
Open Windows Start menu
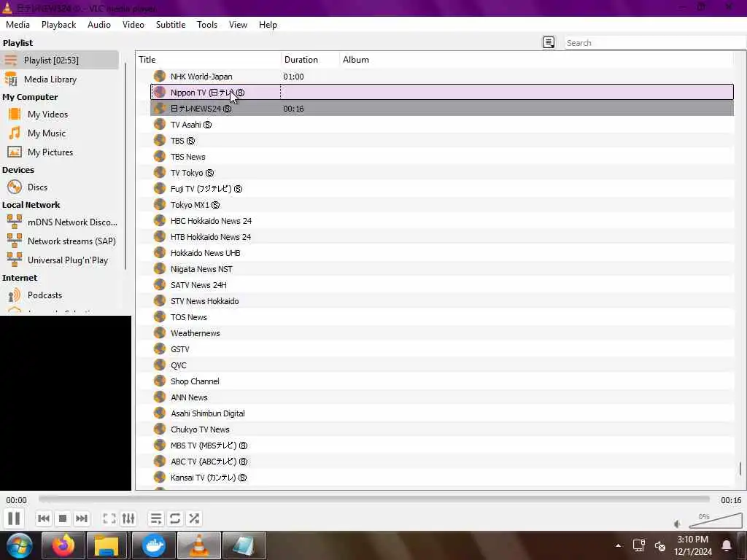click(19, 545)
